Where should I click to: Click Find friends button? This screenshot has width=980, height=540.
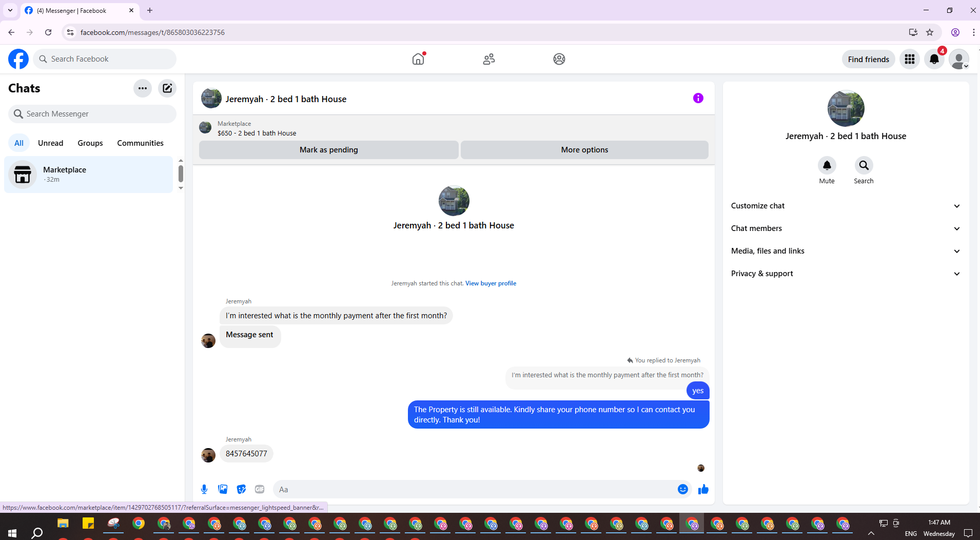point(868,59)
